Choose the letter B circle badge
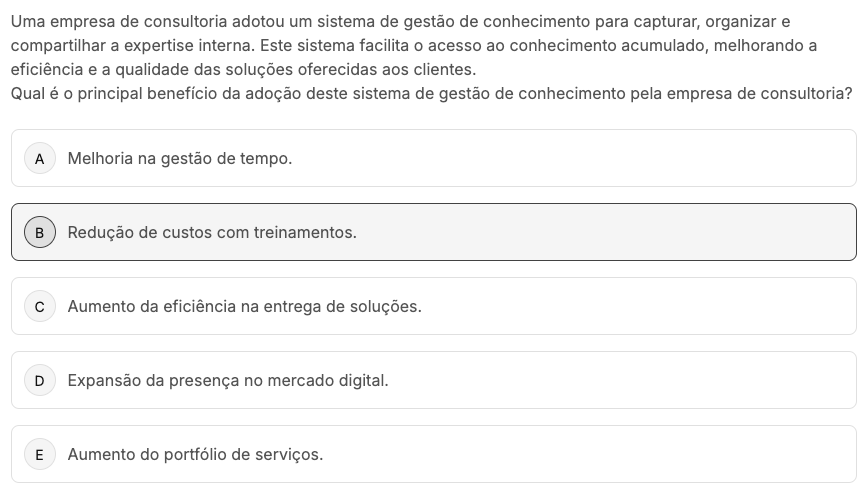Image resolution: width=865 pixels, height=498 pixels. (40, 232)
